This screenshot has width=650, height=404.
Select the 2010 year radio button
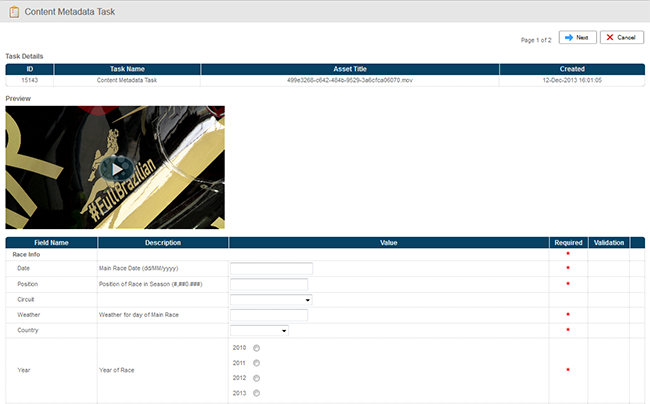click(x=257, y=347)
